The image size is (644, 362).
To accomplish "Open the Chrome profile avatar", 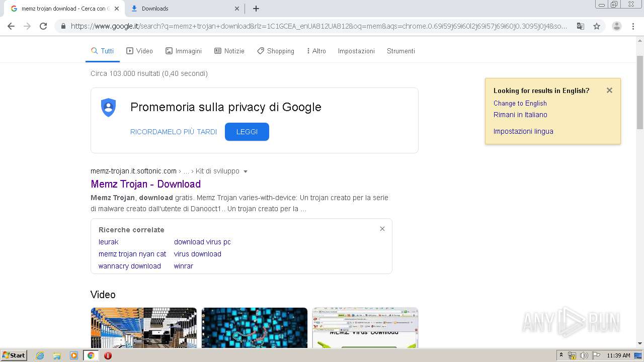I will pyautogui.click(x=617, y=26).
